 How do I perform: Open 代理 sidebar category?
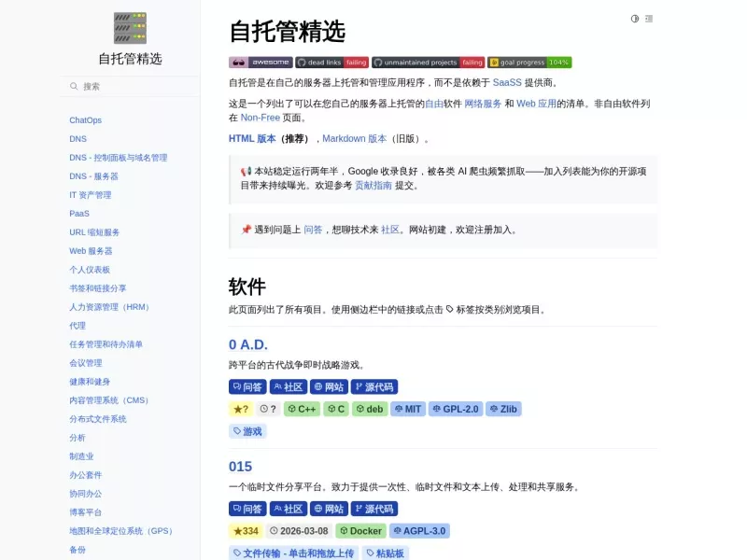point(78,326)
